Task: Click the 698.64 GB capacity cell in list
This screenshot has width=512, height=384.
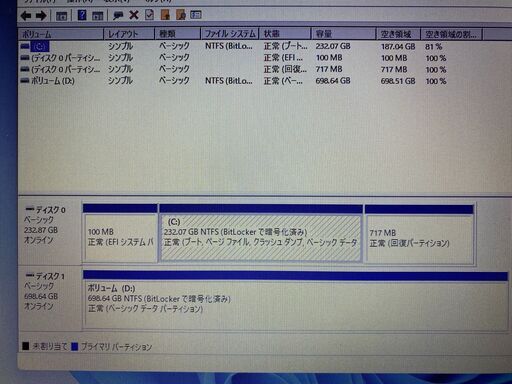Action: pyautogui.click(x=333, y=81)
